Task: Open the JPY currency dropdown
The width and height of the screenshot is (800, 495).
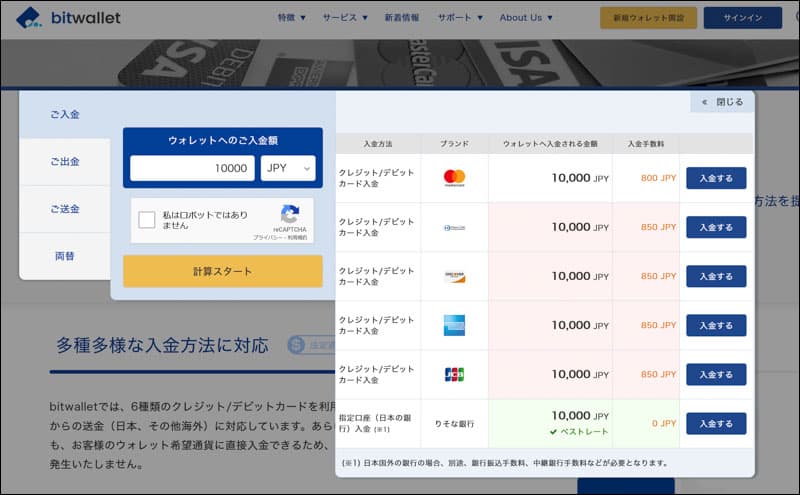Action: click(288, 168)
